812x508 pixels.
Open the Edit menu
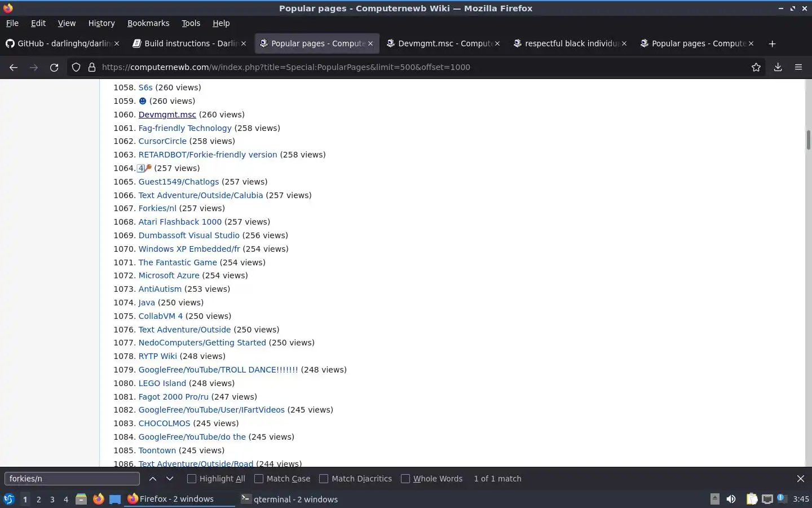[x=38, y=23]
